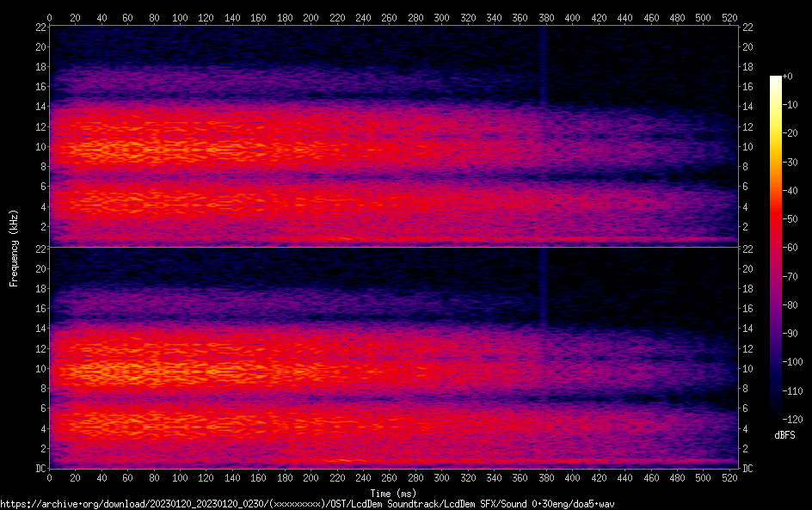Select the 400 ms tick on bottom time axis
The width and height of the screenshot is (812, 510).
[572, 478]
